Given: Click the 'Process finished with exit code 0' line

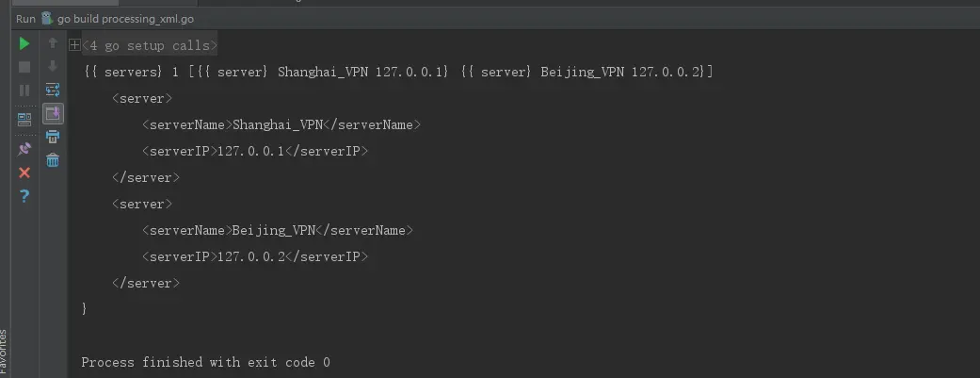Looking at the screenshot, I should tap(205, 362).
